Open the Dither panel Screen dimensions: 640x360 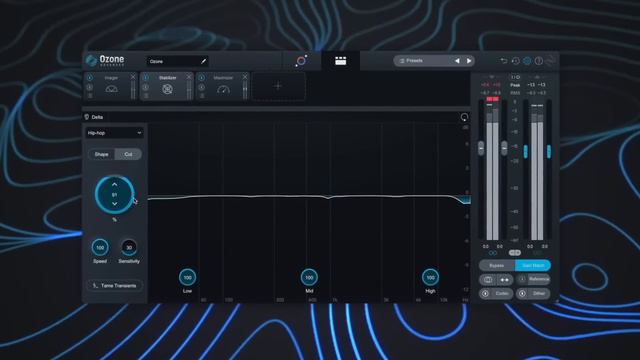tap(538, 293)
